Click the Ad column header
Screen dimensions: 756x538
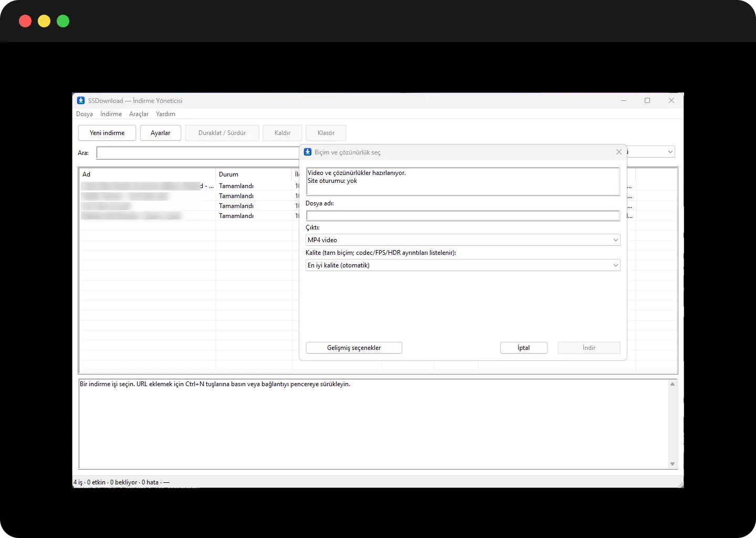point(148,174)
